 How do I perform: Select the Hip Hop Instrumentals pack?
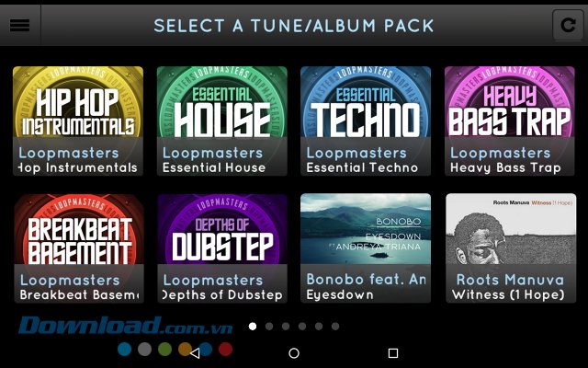(x=78, y=121)
